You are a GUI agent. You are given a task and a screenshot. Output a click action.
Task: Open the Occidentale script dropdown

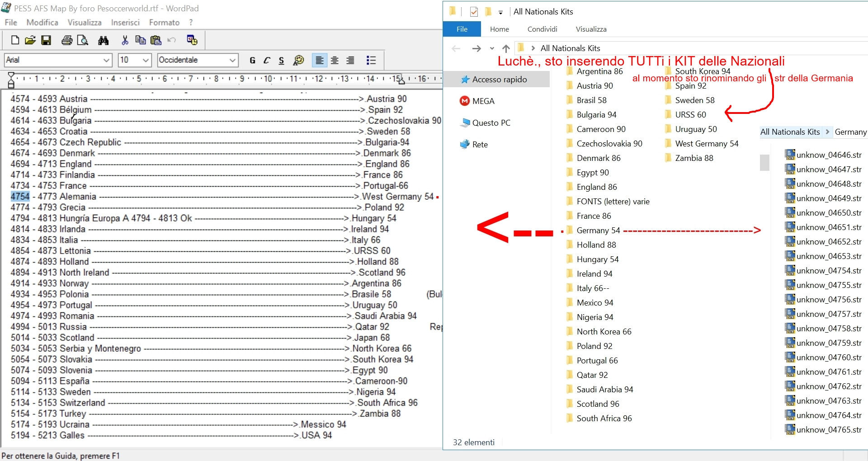coord(232,60)
